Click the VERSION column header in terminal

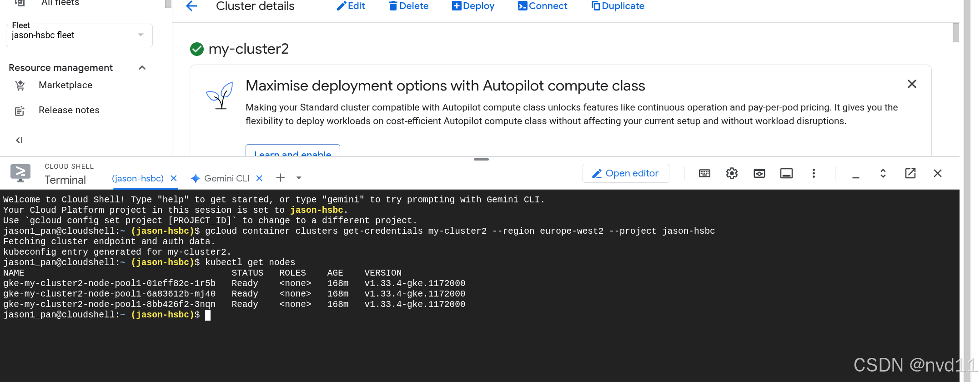[x=383, y=273]
